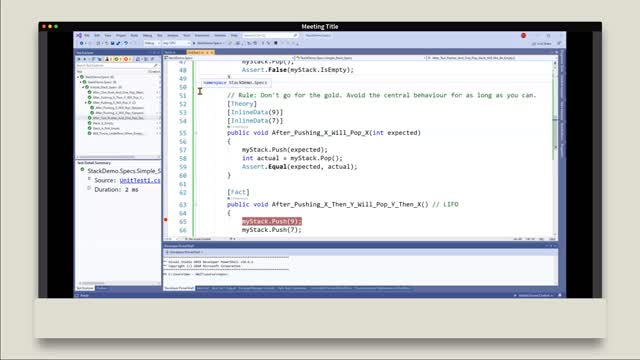Image resolution: width=640 pixels, height=360 pixels.
Task: Click the Save icon in toolbar
Action: pos(112,43)
